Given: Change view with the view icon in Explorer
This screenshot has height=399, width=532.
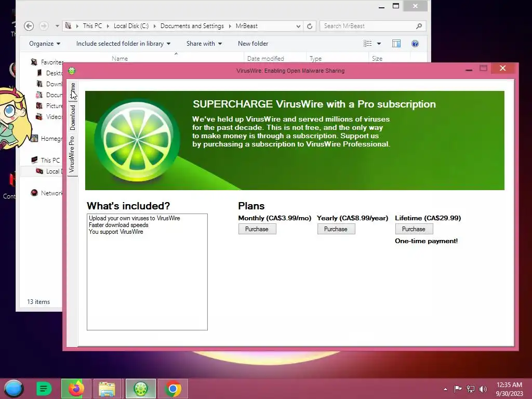Looking at the screenshot, I should coord(367,44).
